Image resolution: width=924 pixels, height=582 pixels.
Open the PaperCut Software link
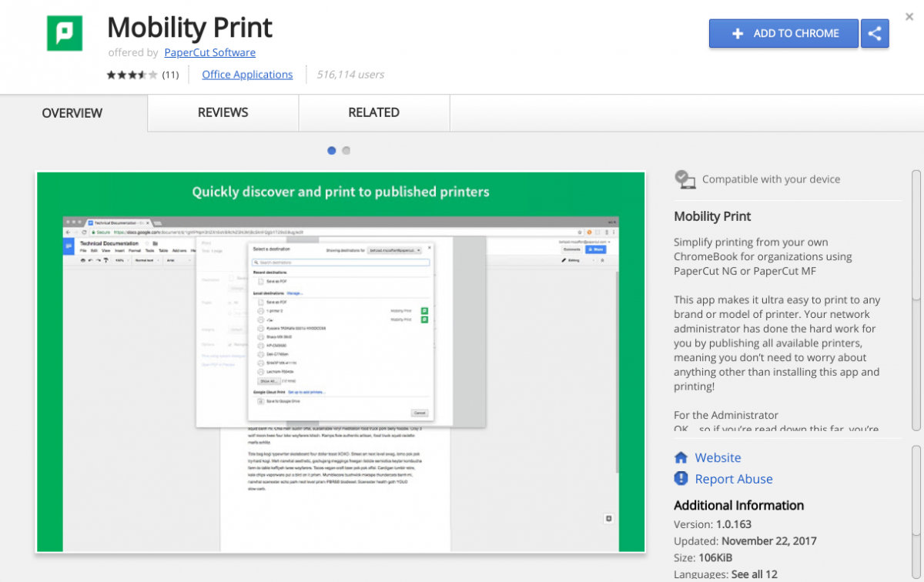click(x=209, y=52)
